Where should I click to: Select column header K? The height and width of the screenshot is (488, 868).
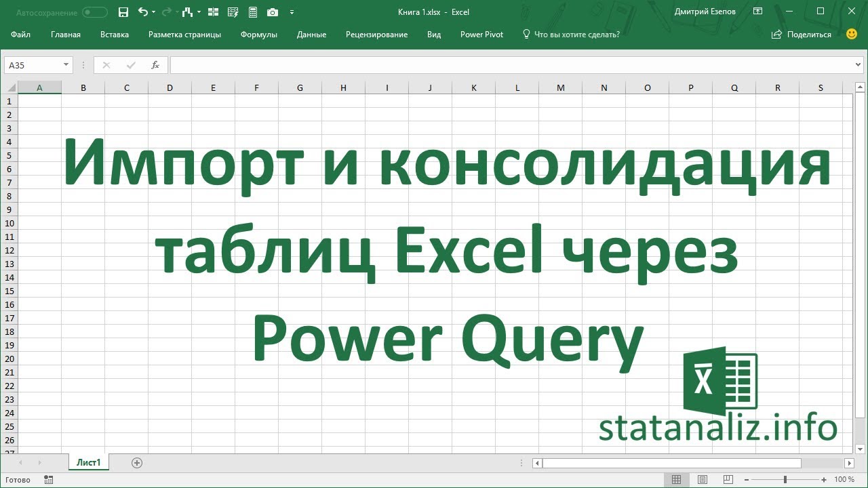click(473, 87)
